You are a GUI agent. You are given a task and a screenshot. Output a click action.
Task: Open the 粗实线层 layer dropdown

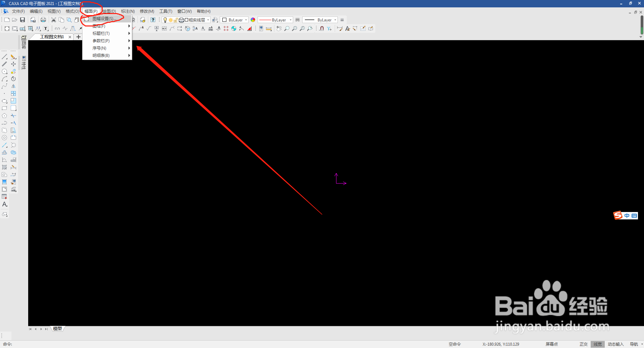208,20
